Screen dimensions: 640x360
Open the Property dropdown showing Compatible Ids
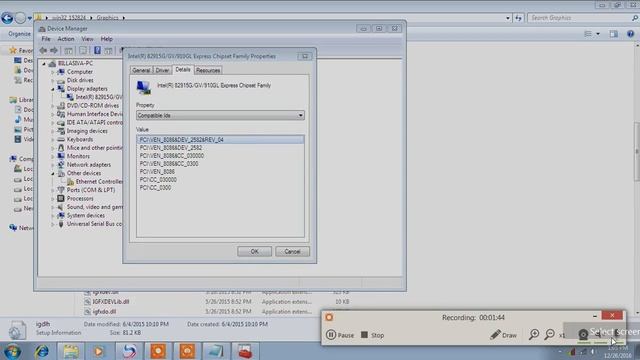[x=220, y=116]
